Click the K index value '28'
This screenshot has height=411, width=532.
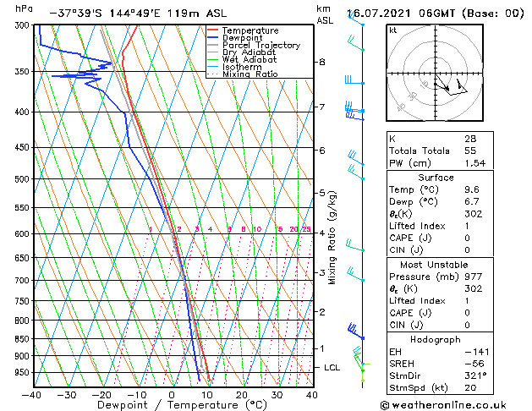pos(470,139)
